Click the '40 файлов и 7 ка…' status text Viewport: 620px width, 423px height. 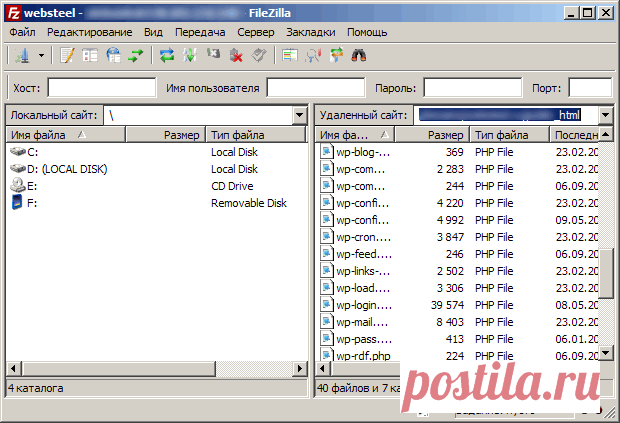click(x=359, y=388)
